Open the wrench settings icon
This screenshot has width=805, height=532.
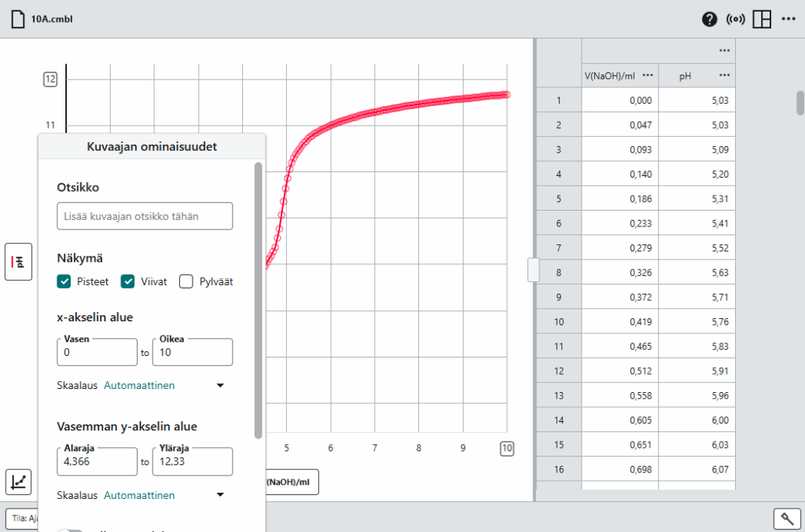coord(787,518)
